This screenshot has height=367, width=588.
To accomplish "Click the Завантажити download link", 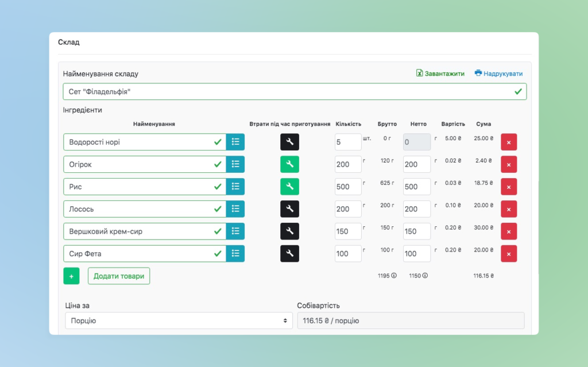I will 440,74.
